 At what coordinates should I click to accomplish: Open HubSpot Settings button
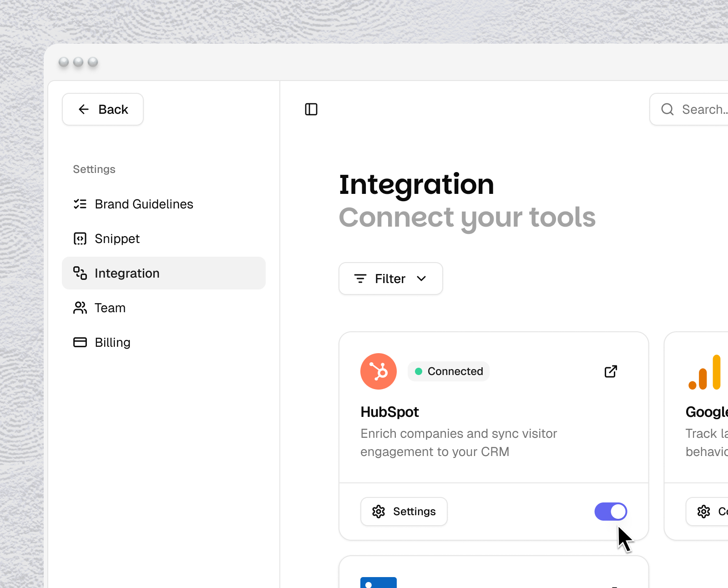(x=404, y=512)
